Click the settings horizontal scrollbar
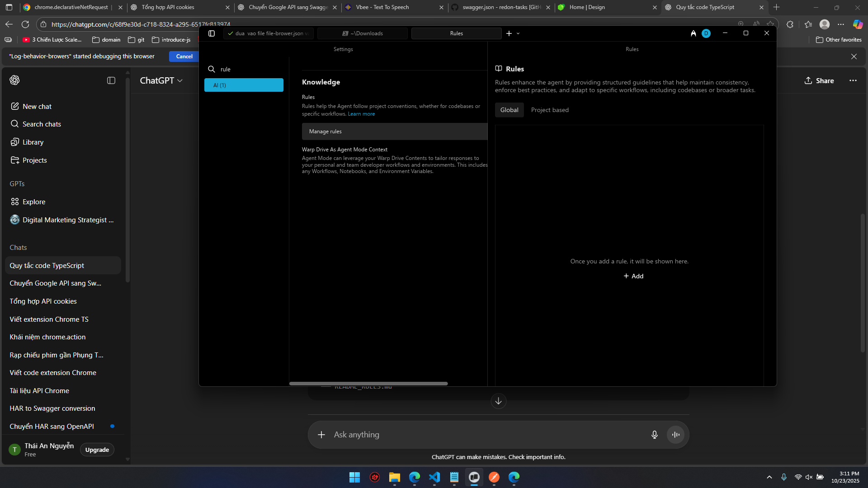Viewport: 868px width, 488px height. click(368, 384)
